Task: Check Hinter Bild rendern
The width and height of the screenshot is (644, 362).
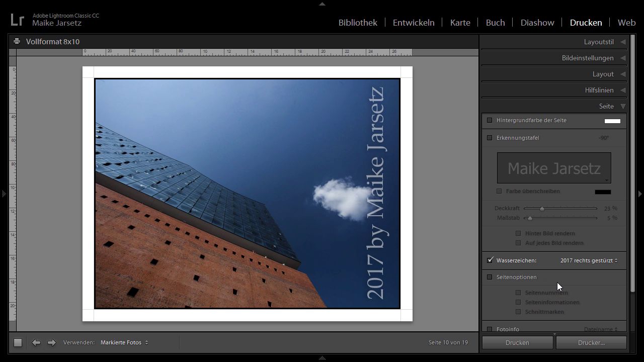Action: pyautogui.click(x=518, y=233)
